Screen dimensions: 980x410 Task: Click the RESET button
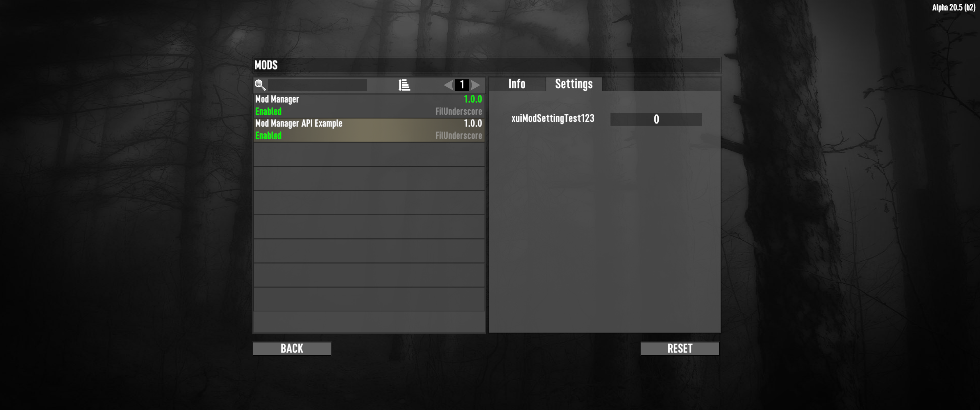point(680,348)
